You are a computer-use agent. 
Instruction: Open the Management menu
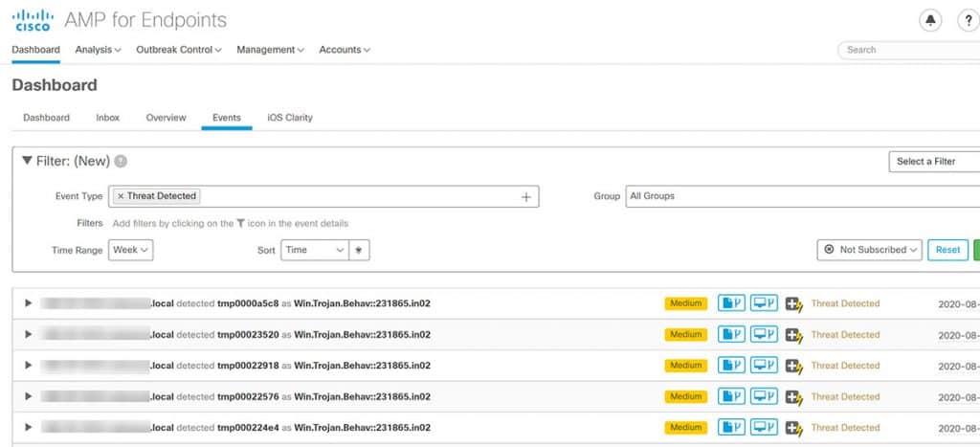pos(270,50)
